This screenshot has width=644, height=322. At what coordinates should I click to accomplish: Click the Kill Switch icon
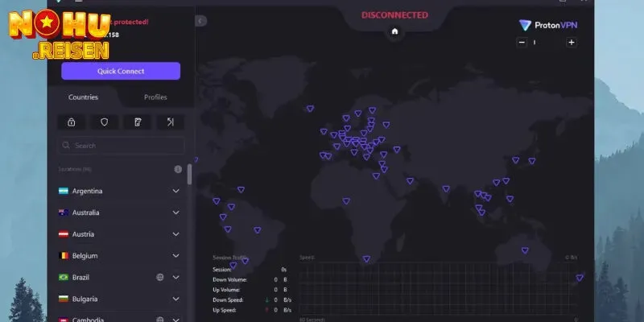tap(137, 122)
